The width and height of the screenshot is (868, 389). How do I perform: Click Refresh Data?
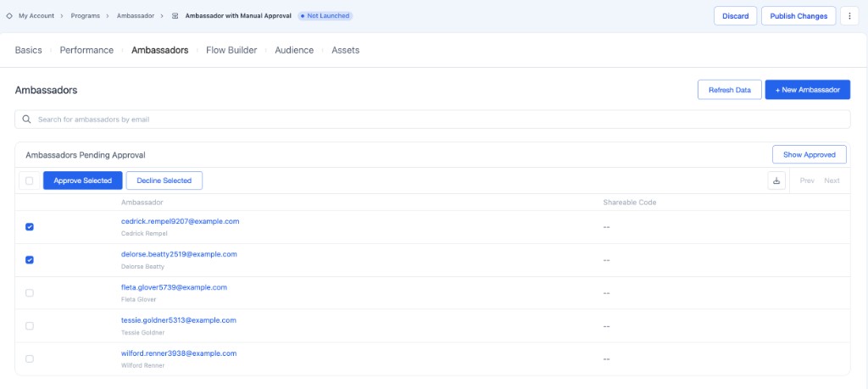point(730,90)
